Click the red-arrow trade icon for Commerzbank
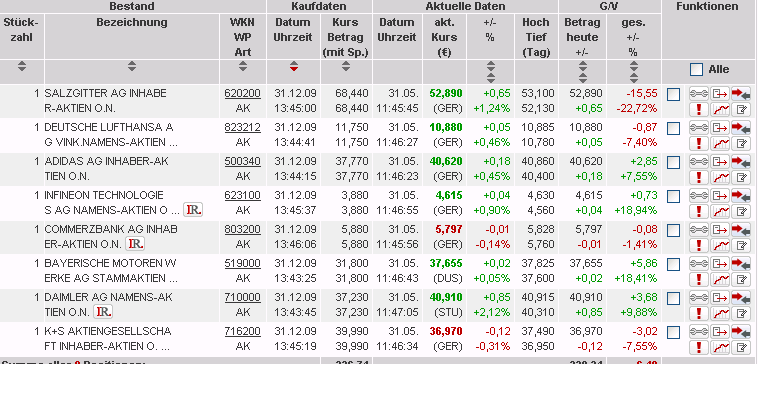This screenshot has height=400, width=758. (x=742, y=229)
